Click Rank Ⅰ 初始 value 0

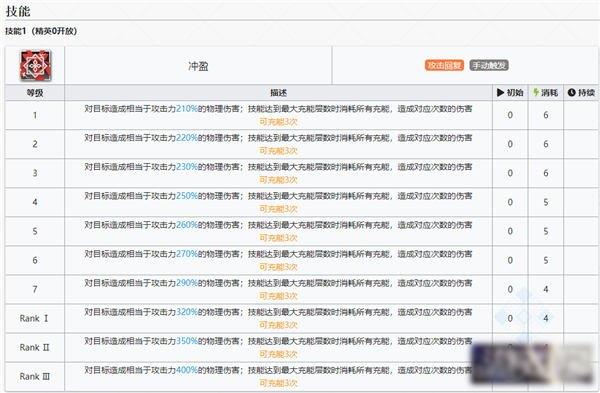(510, 319)
